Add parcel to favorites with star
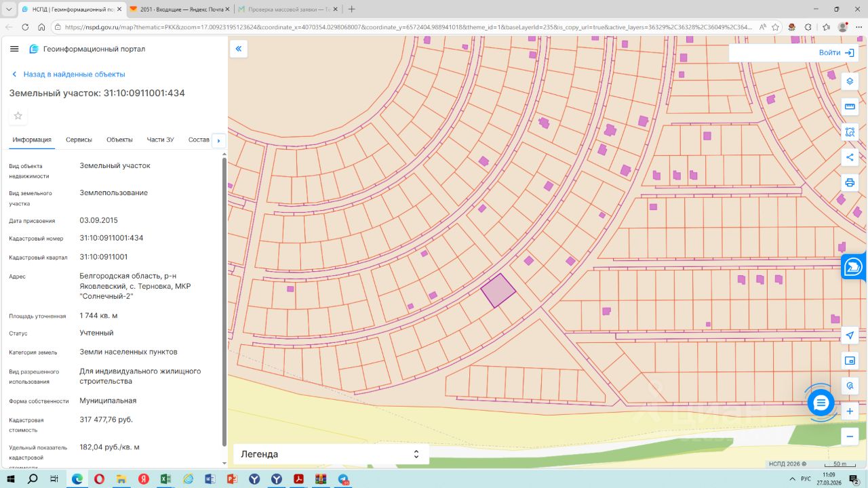Screen dimensions: 868x488 click(18, 116)
